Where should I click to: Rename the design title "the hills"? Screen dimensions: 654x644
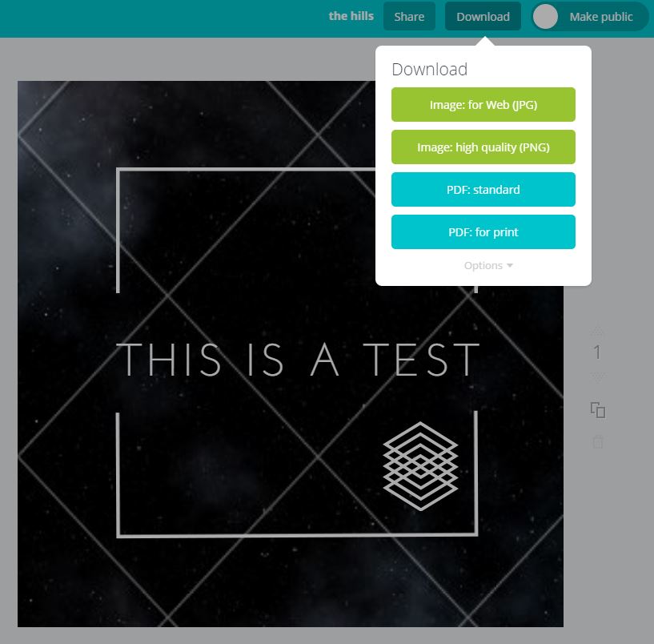pyautogui.click(x=351, y=16)
